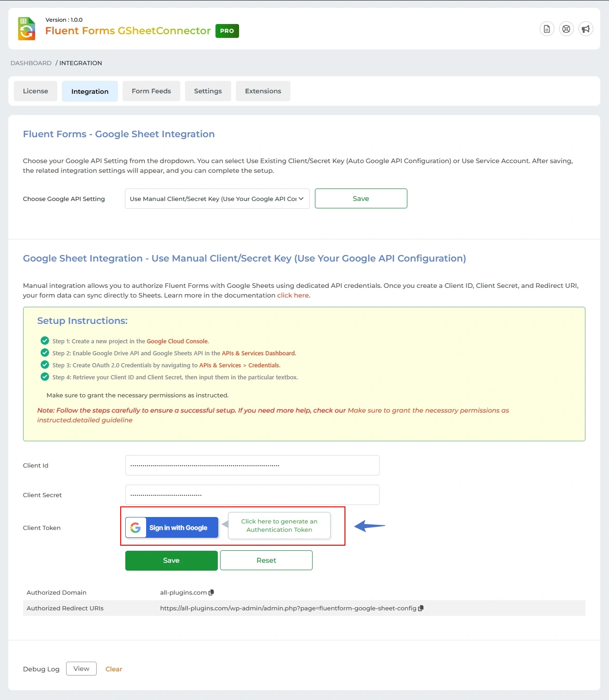Click the Step 3 green checkmark icon
The width and height of the screenshot is (609, 700).
point(45,365)
